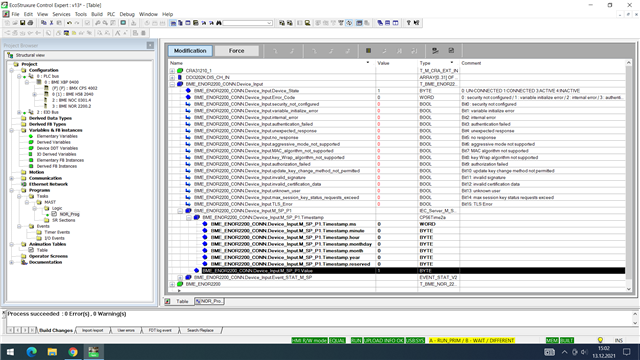Toggle Force mode in the animation table
640x360 pixels.
pyautogui.click(x=236, y=51)
